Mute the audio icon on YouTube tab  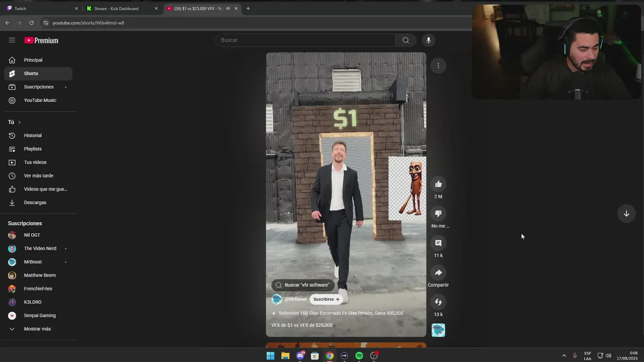(x=228, y=9)
